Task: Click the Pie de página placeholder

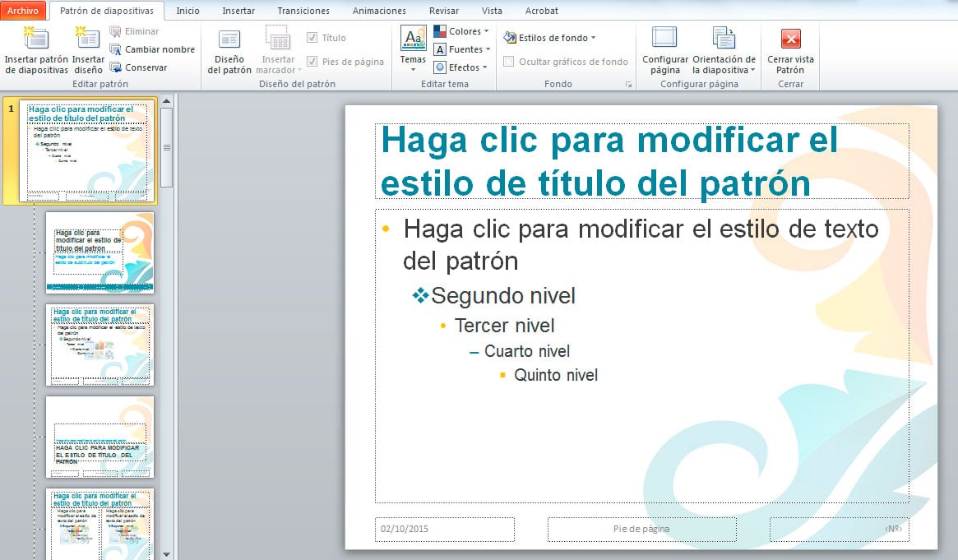Action: (641, 529)
